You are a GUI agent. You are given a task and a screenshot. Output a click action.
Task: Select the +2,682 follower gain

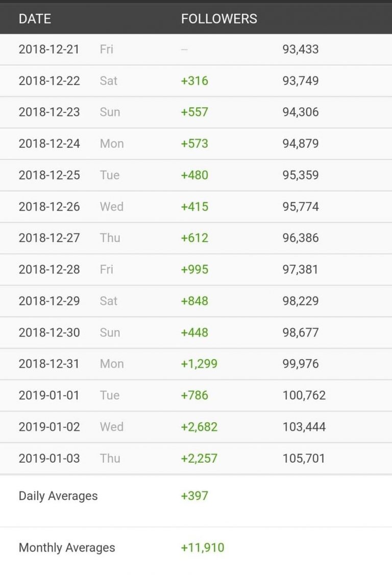tap(199, 427)
